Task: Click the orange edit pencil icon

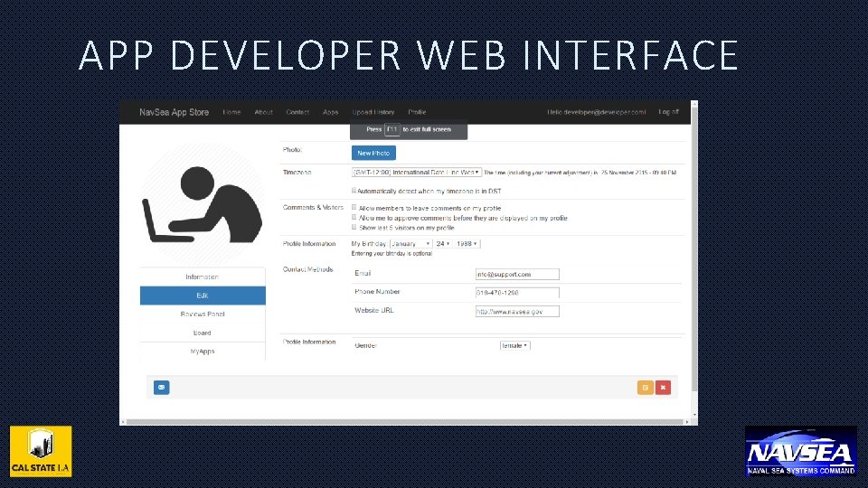Action: coord(645,388)
